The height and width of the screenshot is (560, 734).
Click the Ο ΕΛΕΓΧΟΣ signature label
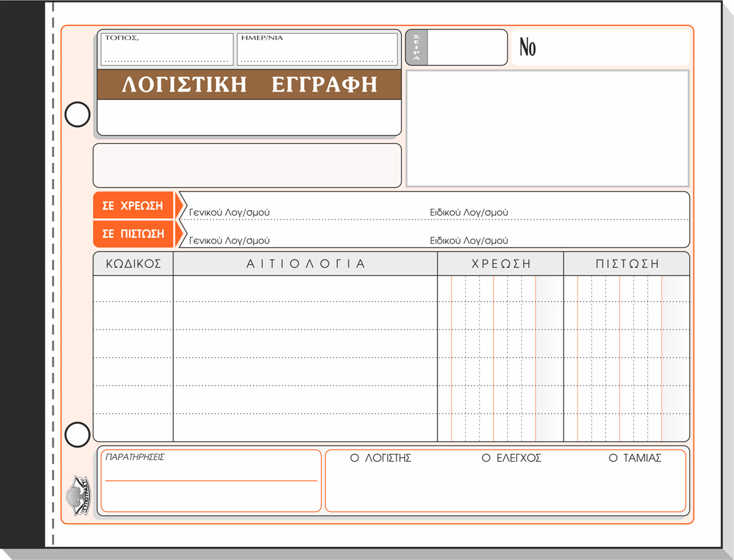pyautogui.click(x=511, y=458)
